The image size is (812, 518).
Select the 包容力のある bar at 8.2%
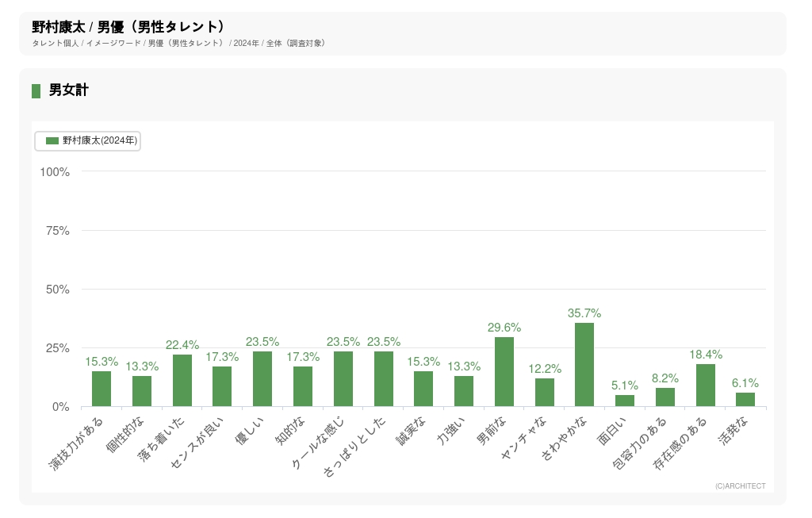tap(665, 397)
